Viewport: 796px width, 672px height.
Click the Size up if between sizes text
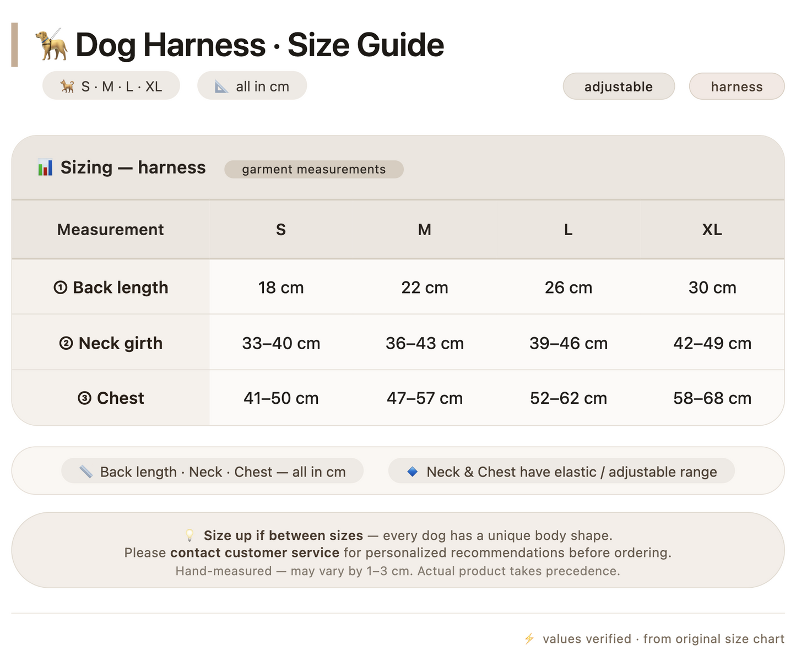tap(283, 535)
